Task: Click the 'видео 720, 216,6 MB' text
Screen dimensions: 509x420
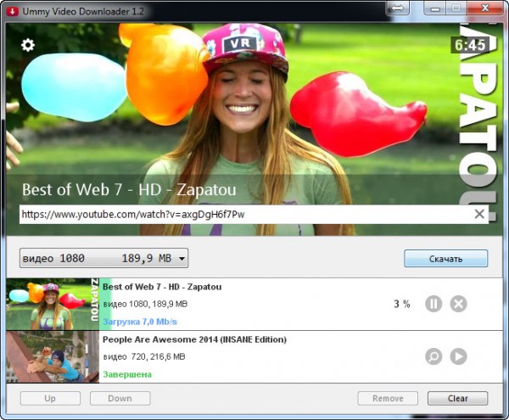Action: (x=144, y=356)
